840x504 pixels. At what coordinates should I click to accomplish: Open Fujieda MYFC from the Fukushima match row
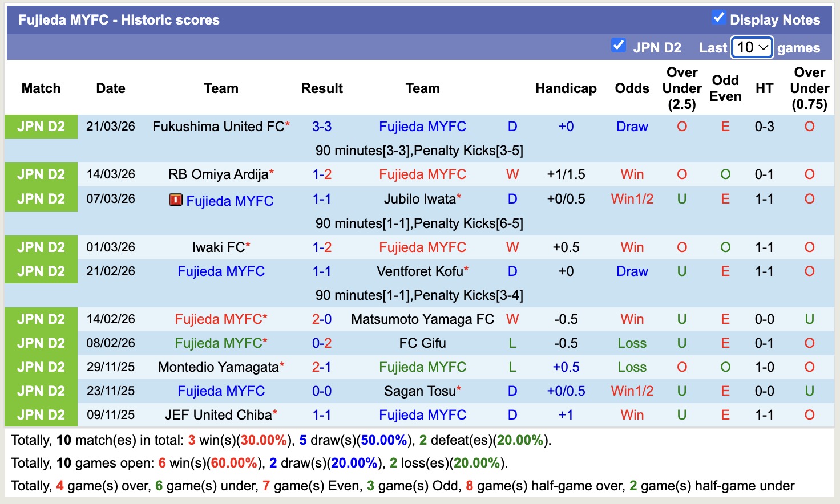pyautogui.click(x=422, y=127)
